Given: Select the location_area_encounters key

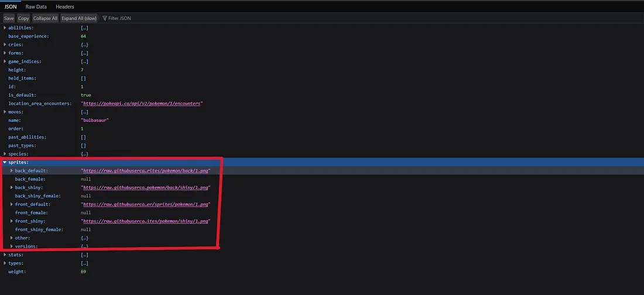Looking at the screenshot, I should pyautogui.click(x=40, y=104).
